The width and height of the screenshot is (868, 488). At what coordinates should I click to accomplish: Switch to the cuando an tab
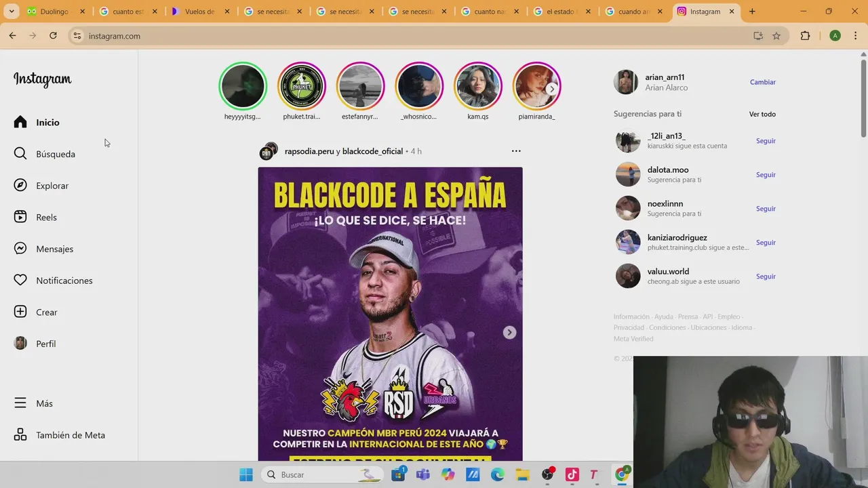633,12
